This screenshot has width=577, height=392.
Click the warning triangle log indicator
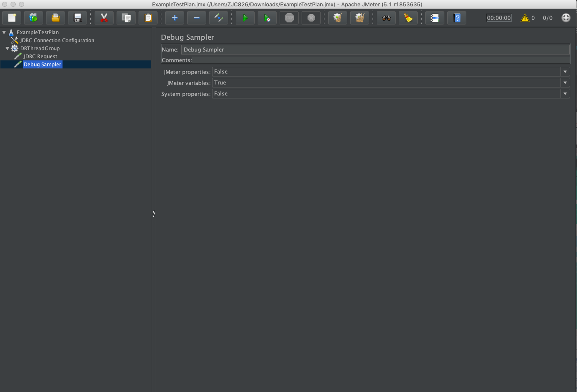[x=525, y=18]
